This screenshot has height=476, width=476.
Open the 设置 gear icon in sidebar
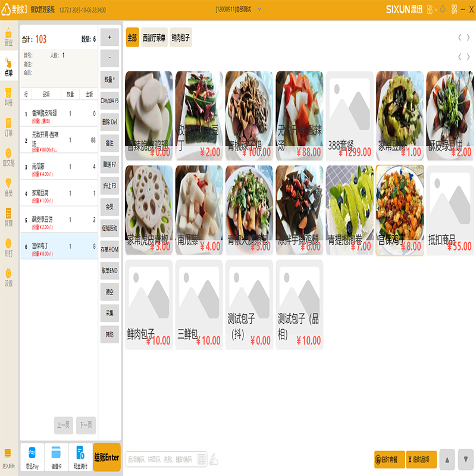click(x=8, y=277)
